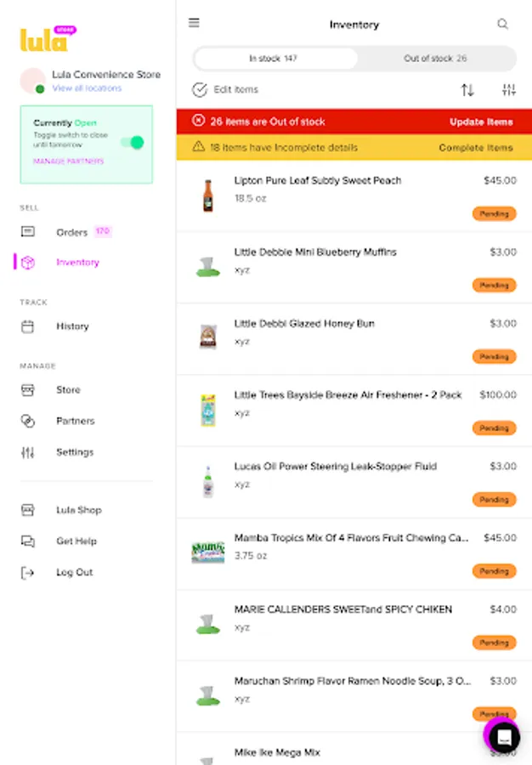Click the MANAGE PARTNERS link
This screenshot has height=765, width=532.
pos(69,161)
